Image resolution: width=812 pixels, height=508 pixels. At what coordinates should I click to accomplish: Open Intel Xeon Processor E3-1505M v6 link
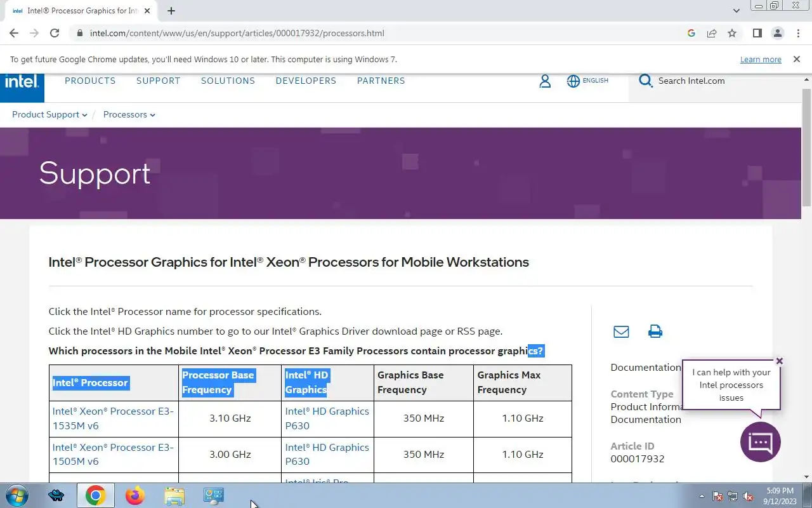click(113, 454)
